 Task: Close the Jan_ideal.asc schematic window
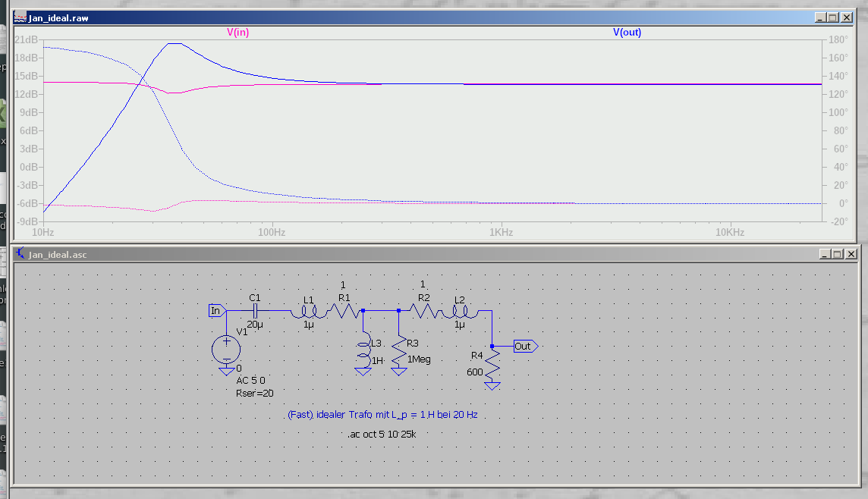tap(851, 254)
